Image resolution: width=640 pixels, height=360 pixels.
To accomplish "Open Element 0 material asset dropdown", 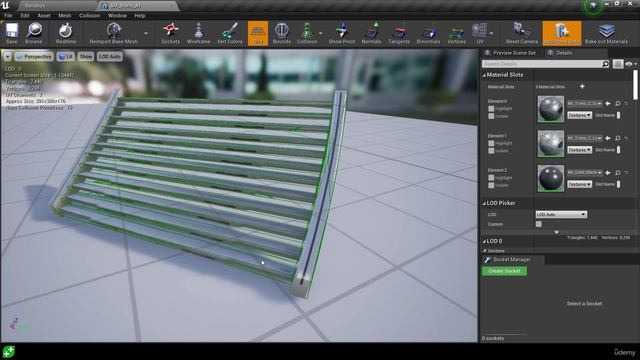I will (584, 104).
